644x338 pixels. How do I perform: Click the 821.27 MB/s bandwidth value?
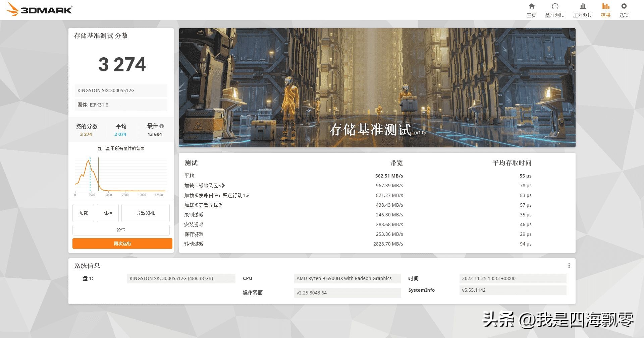click(389, 195)
